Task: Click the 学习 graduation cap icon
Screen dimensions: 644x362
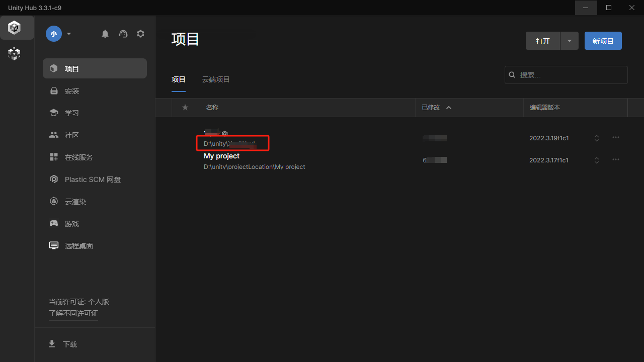Action: click(x=54, y=113)
